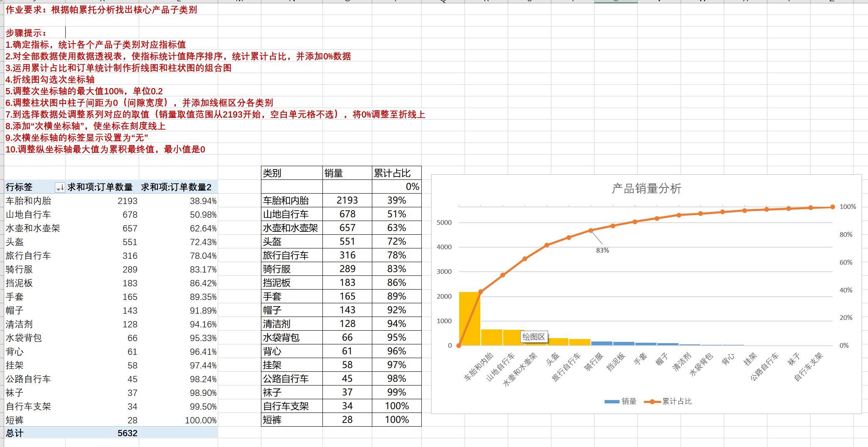Viewport: 868px width, 447px height.
Task: Click table cell 水壶和水壶架
Action: click(x=292, y=228)
